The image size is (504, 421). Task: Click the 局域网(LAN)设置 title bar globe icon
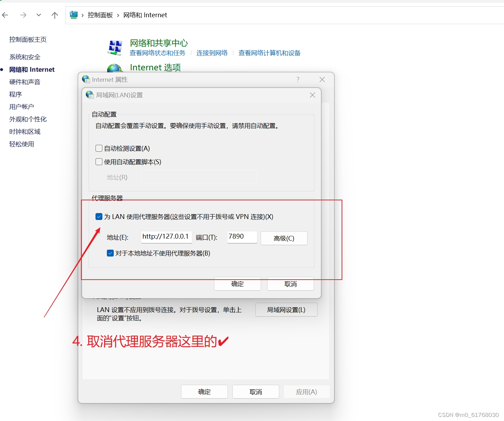[x=90, y=95]
